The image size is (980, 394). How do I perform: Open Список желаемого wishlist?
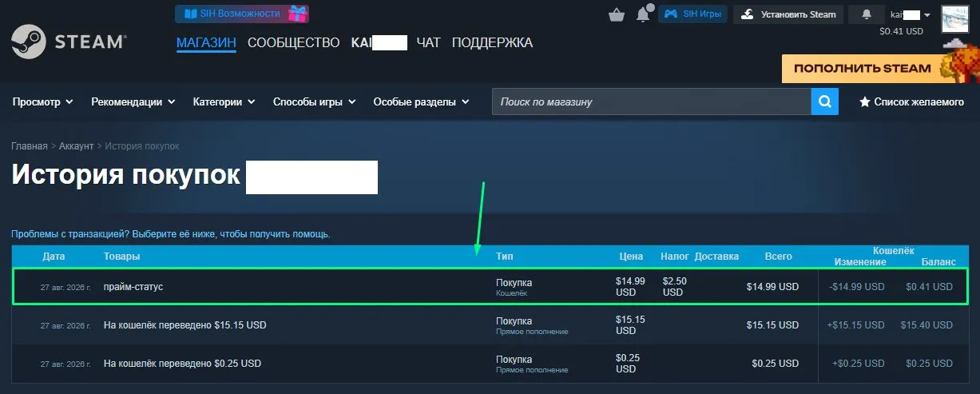(x=911, y=102)
